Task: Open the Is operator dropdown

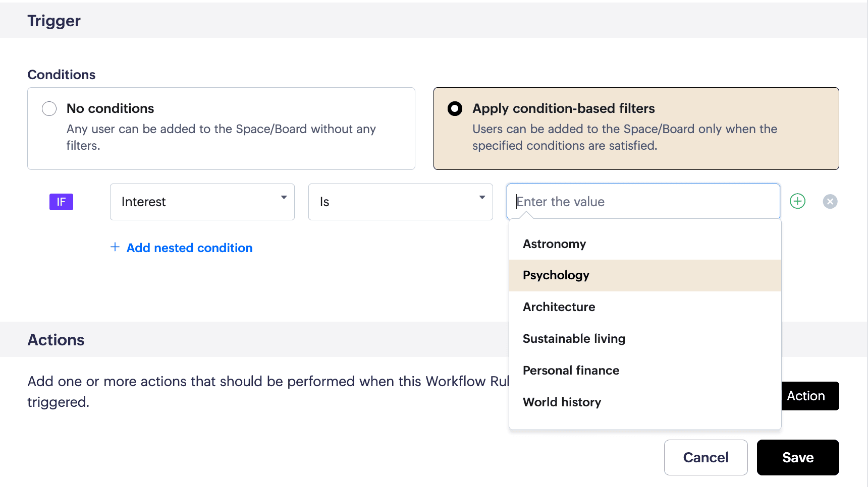Action: pyautogui.click(x=400, y=202)
